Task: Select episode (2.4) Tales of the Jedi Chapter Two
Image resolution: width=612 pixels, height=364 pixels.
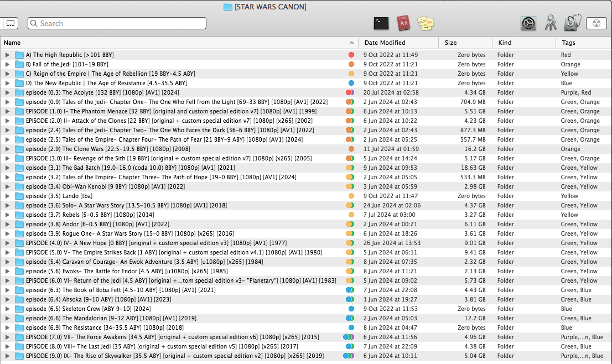Action: click(306, 130)
